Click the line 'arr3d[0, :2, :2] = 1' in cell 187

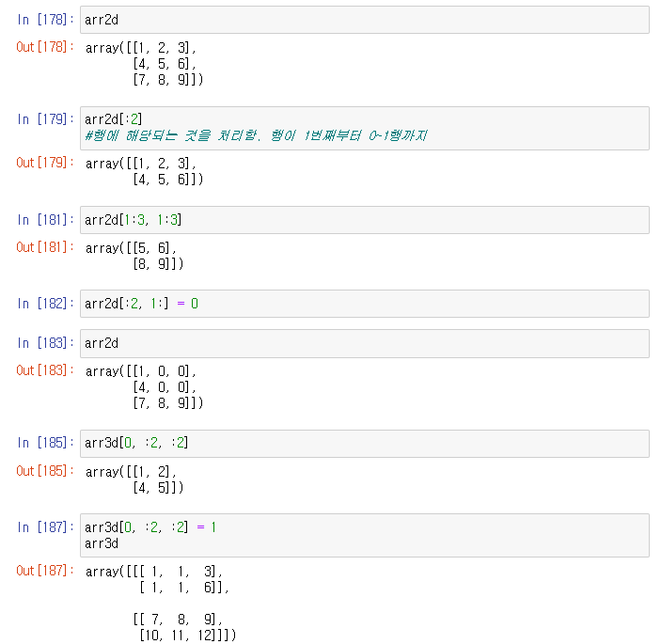click(x=150, y=527)
